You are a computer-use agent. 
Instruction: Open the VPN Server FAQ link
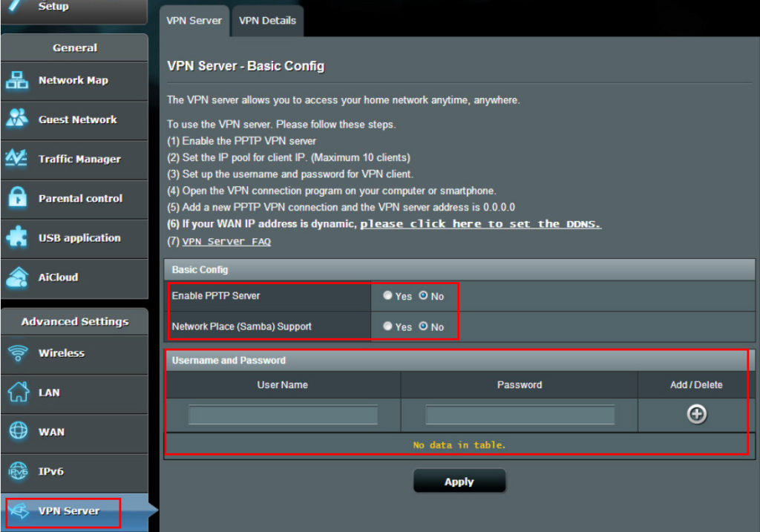tap(226, 241)
